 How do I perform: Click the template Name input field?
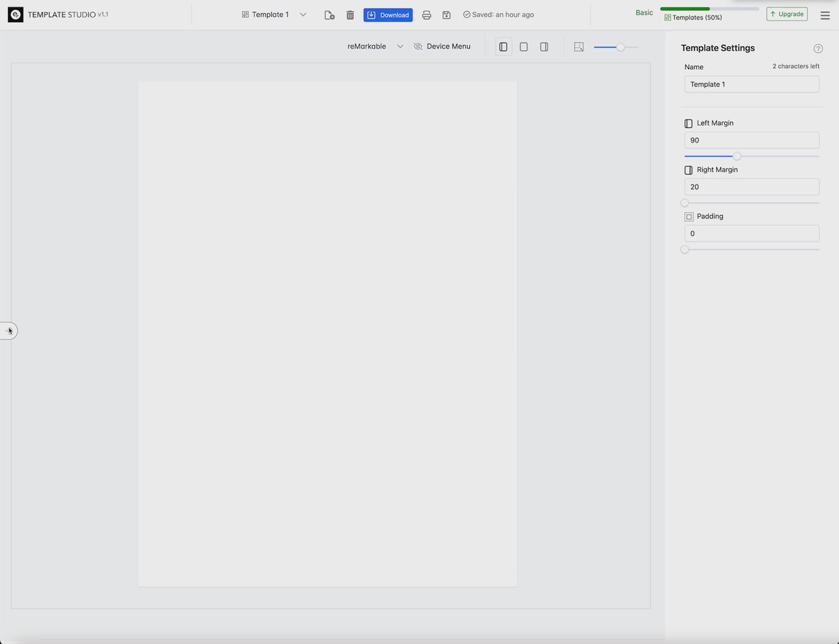[x=751, y=84]
